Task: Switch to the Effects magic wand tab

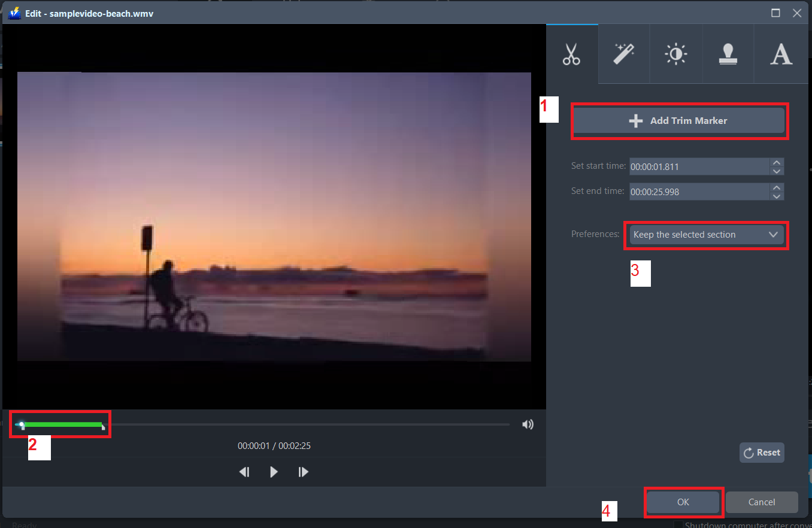Action: [623, 54]
